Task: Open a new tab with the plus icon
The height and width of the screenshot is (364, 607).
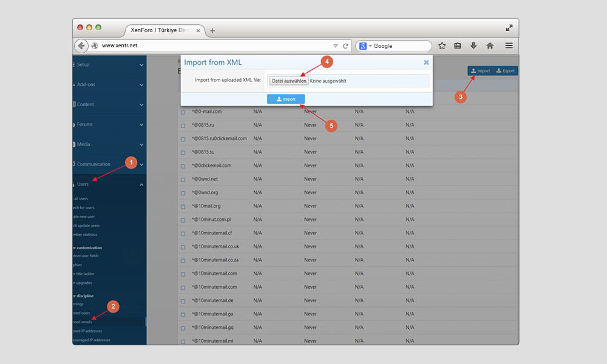Action: pos(212,30)
